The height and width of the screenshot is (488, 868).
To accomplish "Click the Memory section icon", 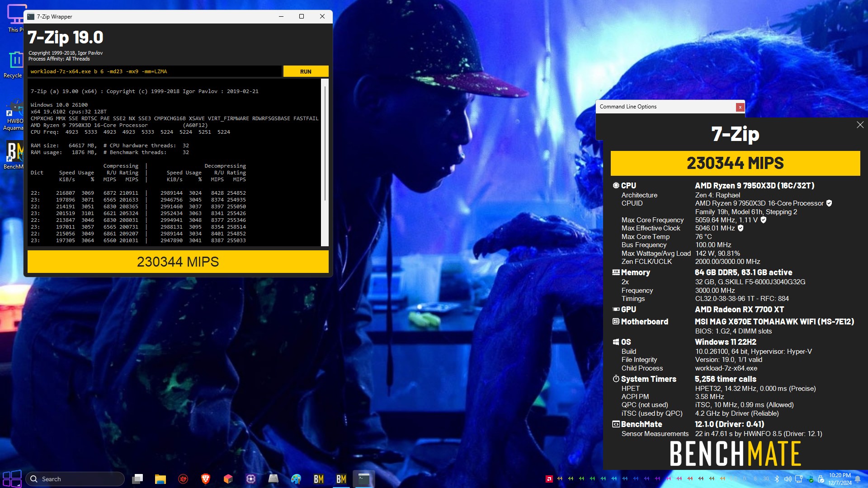I will pyautogui.click(x=616, y=272).
